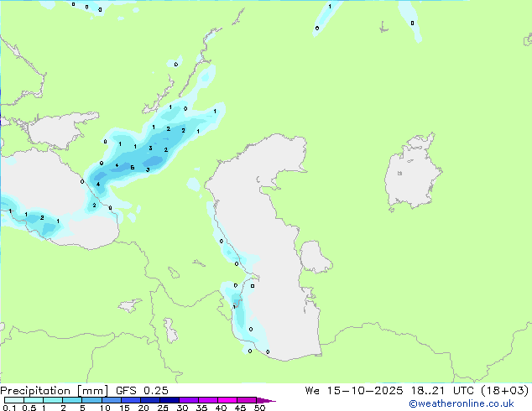Click the '35' legend tick label
Viewport: 532px width, 411px height.
[x=201, y=408]
